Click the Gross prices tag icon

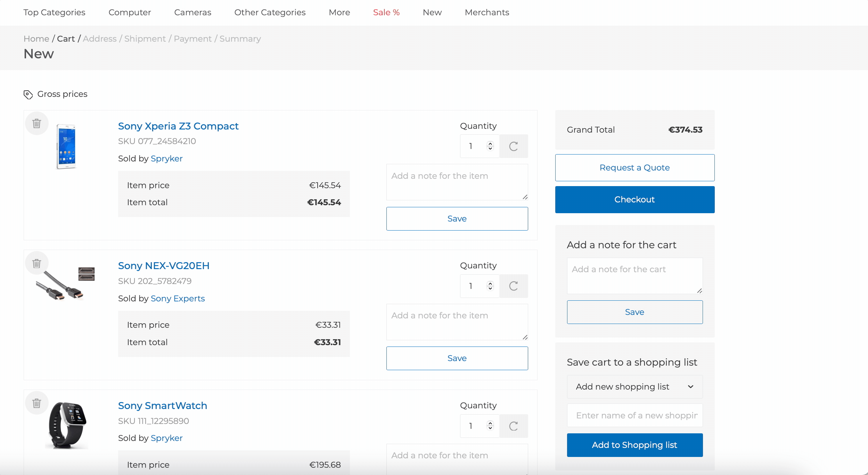[x=28, y=94]
